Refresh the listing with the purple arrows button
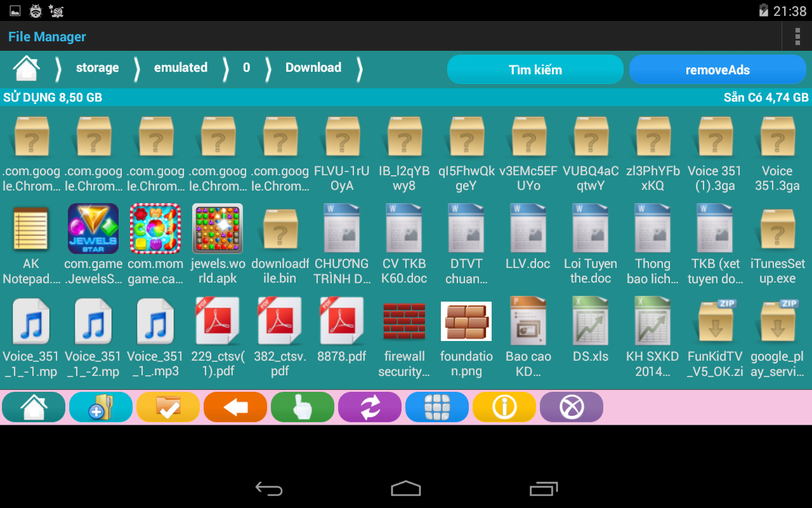Viewport: 812px width, 508px height. (370, 407)
